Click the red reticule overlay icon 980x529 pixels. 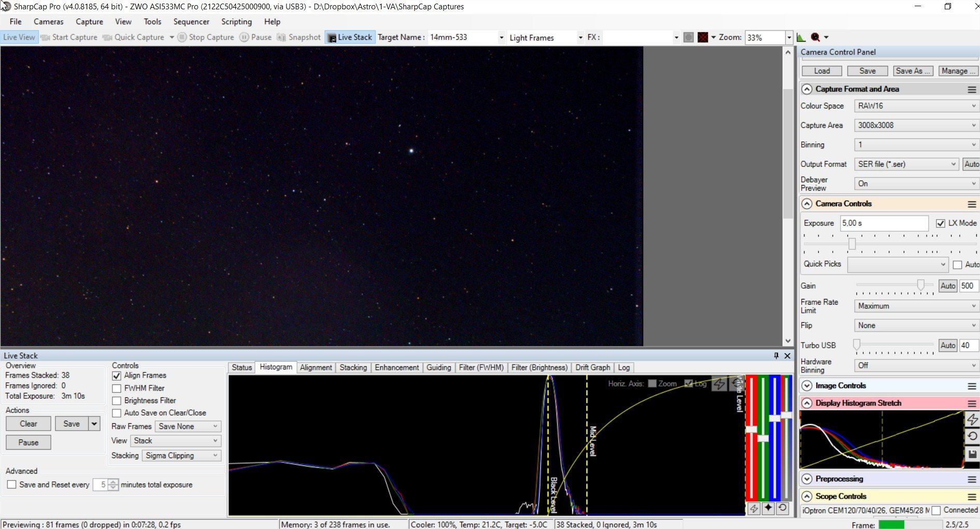(703, 37)
